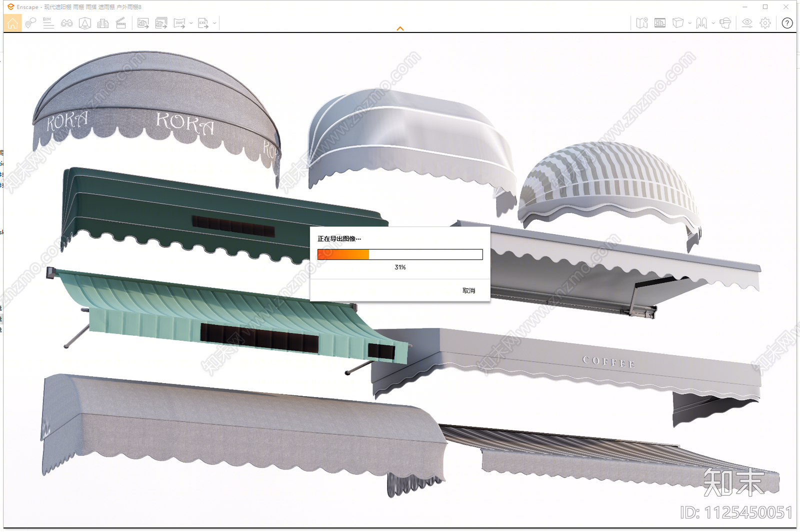Click the EXE standalone export icon
The width and height of the screenshot is (800, 532).
(203, 23)
